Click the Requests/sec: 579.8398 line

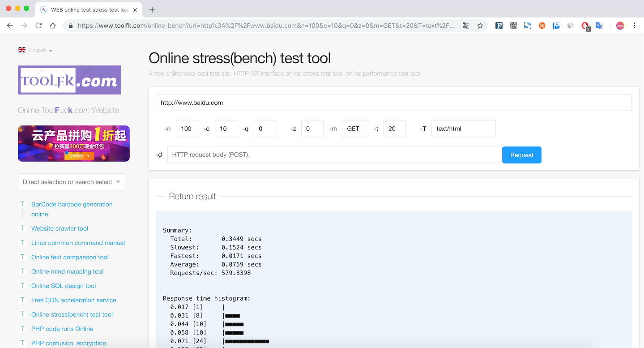(x=210, y=273)
